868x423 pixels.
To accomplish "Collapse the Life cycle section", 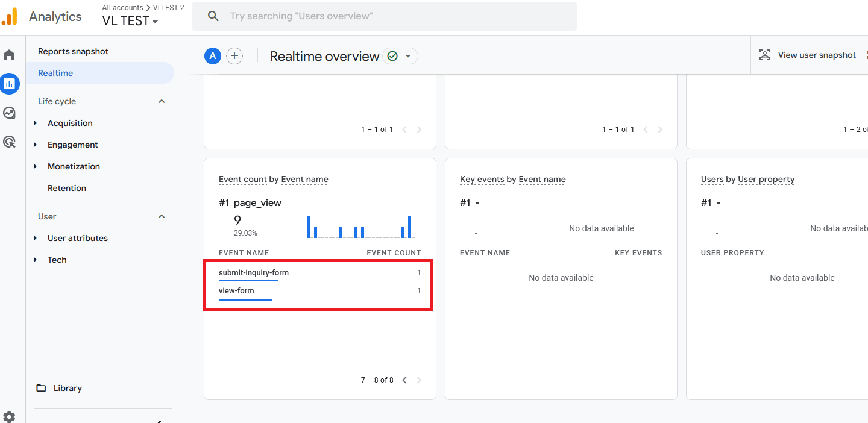I will click(162, 101).
